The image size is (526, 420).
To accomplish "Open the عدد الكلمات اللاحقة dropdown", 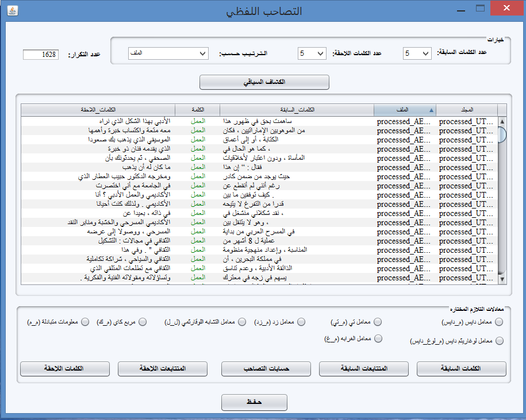I will [x=312, y=53].
